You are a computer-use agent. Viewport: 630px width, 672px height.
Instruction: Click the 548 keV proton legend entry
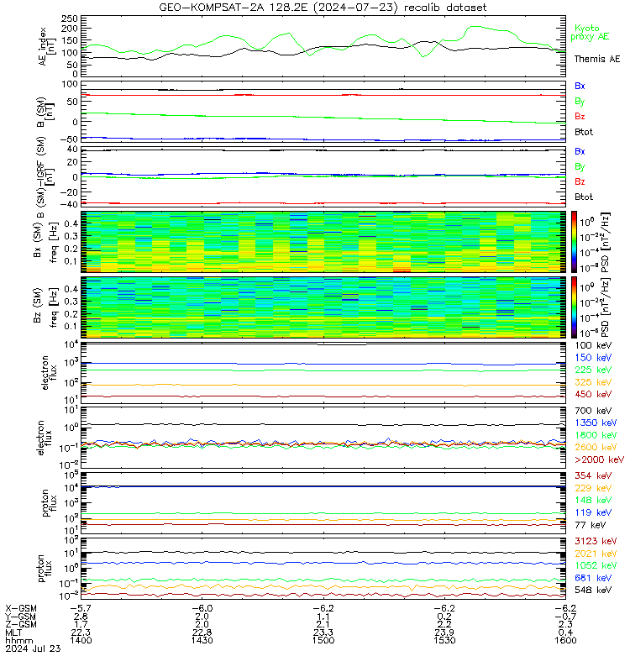tap(593, 591)
